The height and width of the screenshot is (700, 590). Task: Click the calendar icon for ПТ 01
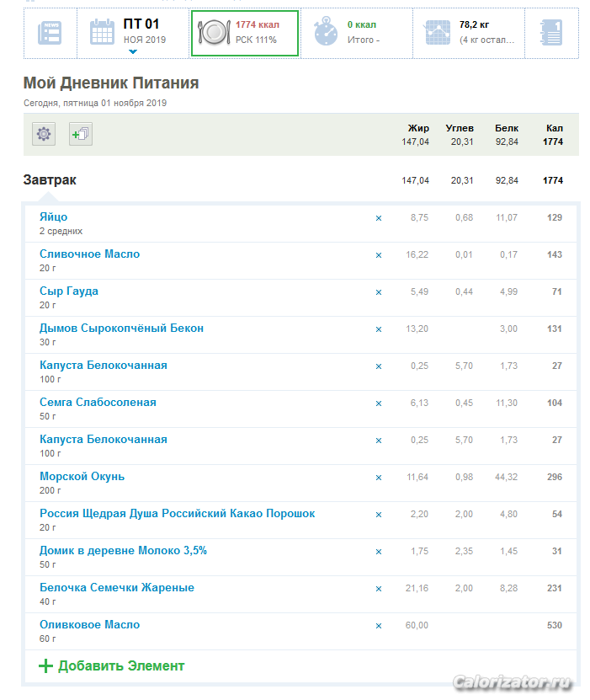tap(103, 33)
